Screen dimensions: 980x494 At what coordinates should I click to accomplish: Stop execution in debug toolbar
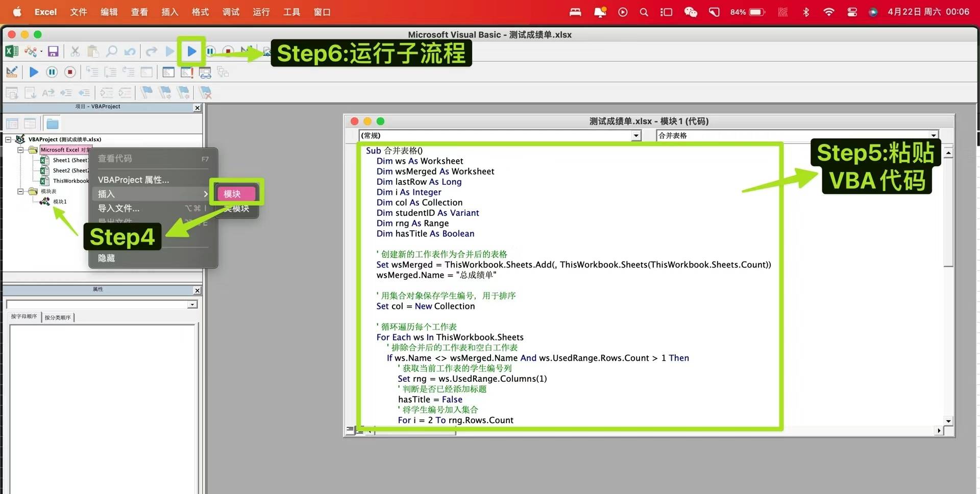70,72
